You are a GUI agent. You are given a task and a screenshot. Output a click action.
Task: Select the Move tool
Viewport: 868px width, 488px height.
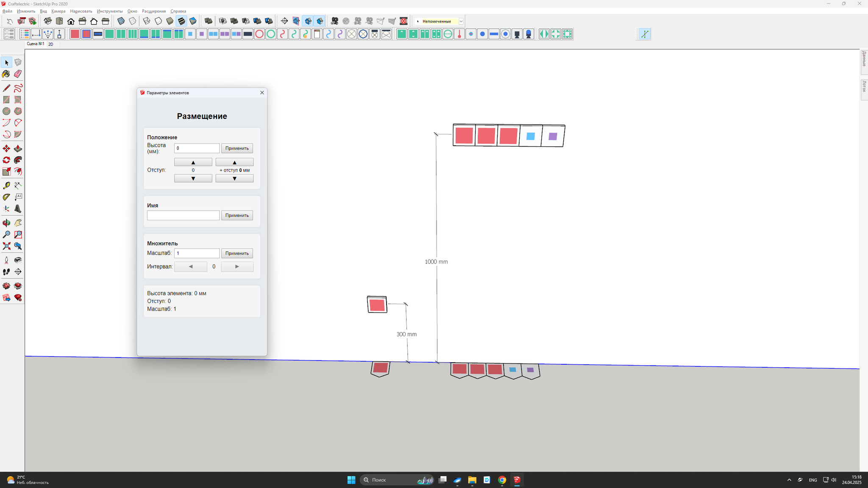6,149
